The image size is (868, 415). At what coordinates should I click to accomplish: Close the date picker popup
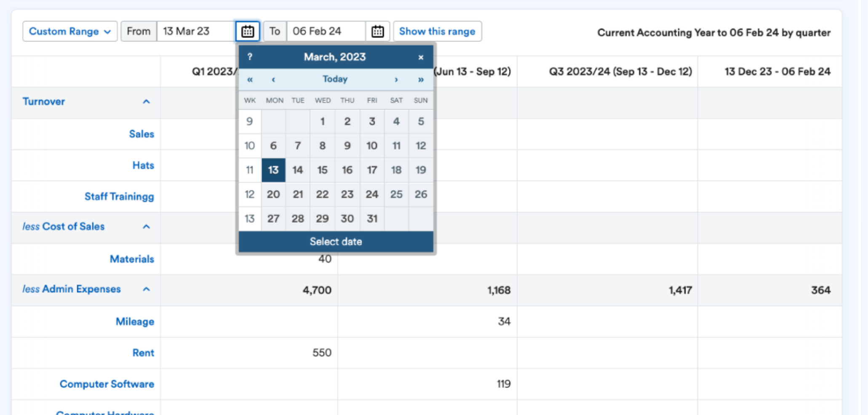pyautogui.click(x=421, y=57)
